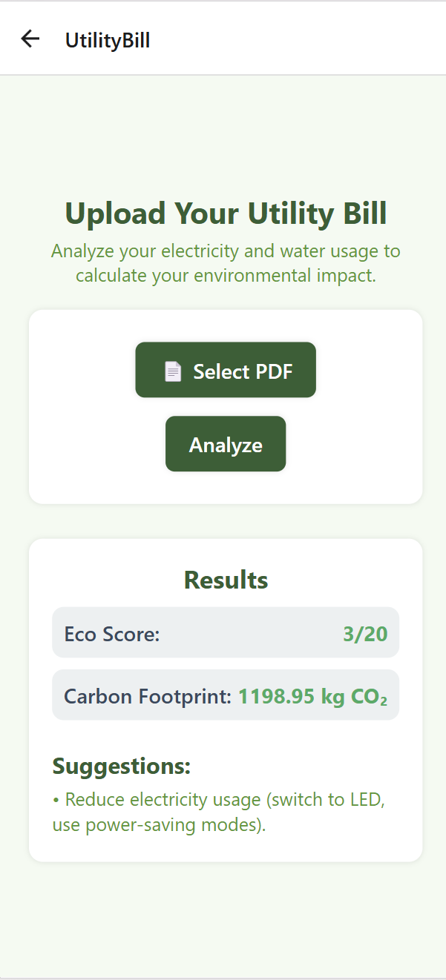
Task: Click empty space left of Select PDF button
Action: [82, 370]
